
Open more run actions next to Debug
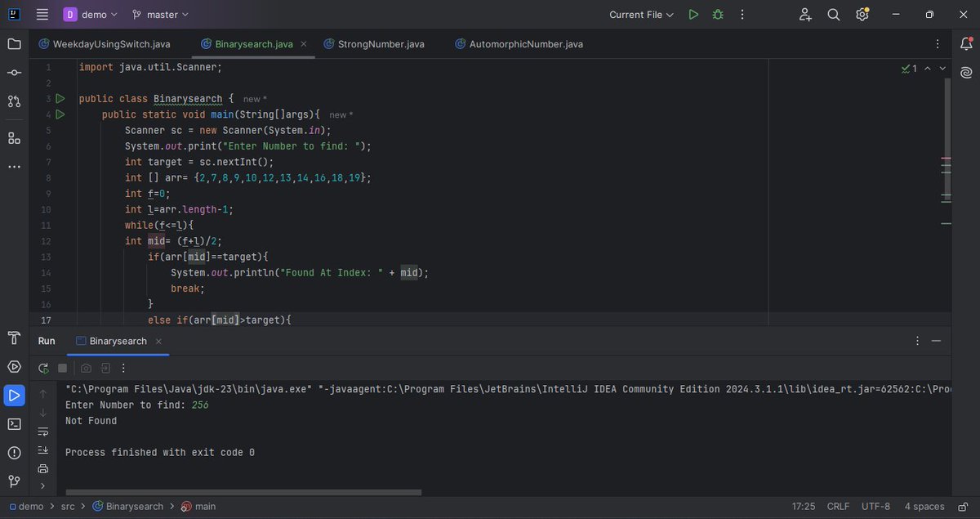742,15
